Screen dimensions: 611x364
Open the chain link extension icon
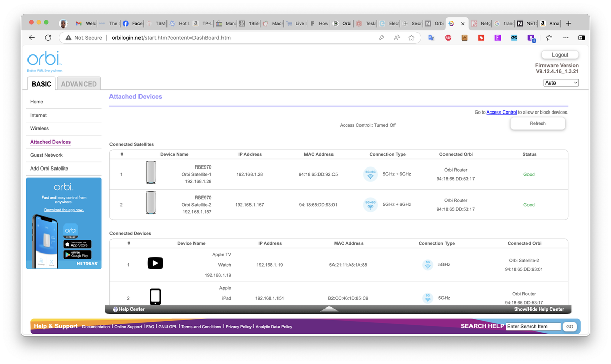pyautogui.click(x=514, y=38)
